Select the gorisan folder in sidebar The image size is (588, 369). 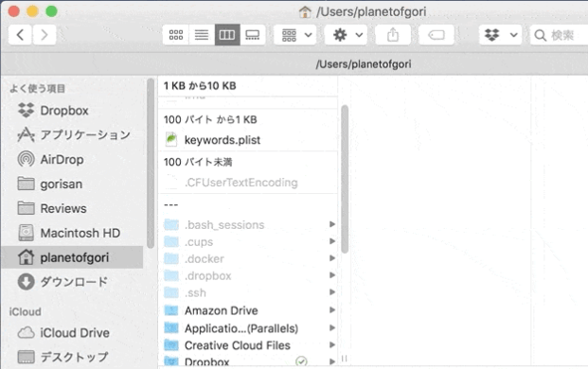72,184
